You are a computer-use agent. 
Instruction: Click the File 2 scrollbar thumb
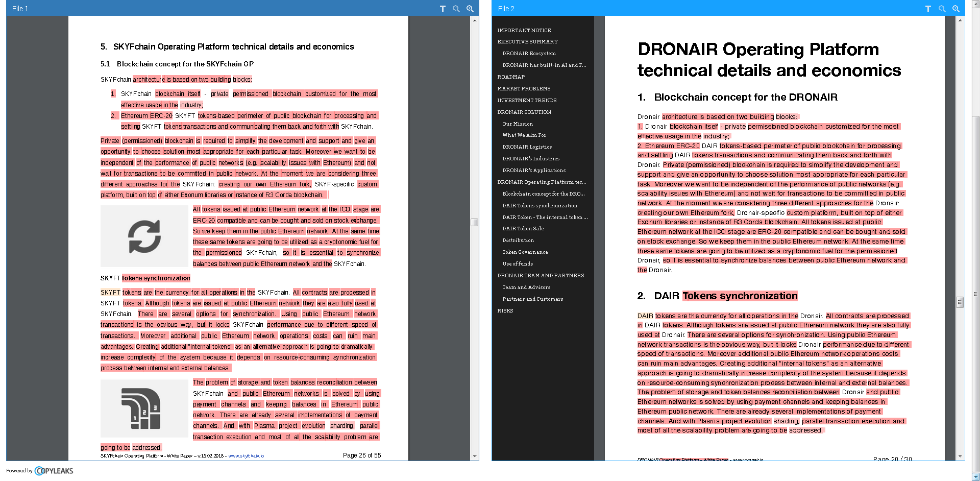960,302
